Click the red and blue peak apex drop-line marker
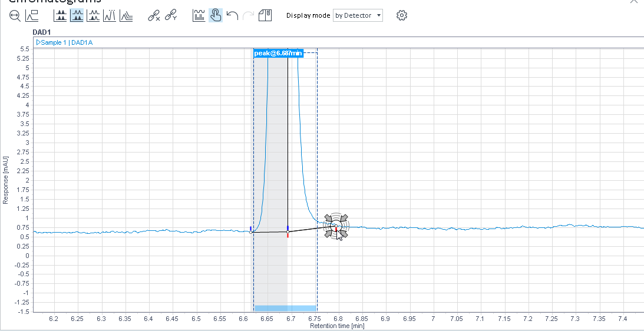This screenshot has width=644, height=331. [x=288, y=231]
